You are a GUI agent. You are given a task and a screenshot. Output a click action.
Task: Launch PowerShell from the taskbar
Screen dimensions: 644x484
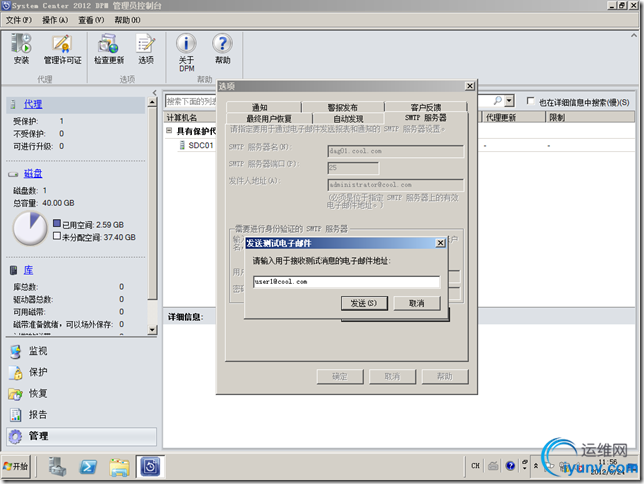pos(88,467)
